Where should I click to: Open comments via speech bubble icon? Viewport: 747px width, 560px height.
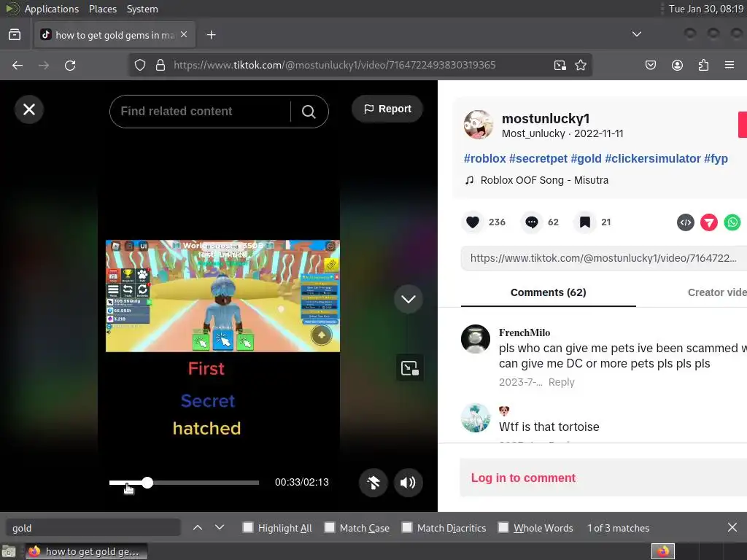click(532, 222)
